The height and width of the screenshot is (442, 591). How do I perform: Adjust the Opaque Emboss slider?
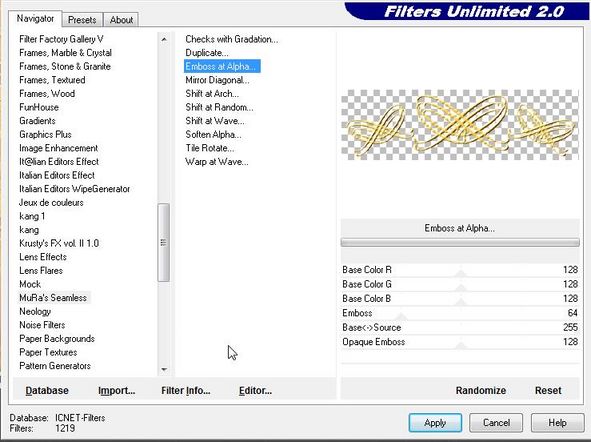460,342
